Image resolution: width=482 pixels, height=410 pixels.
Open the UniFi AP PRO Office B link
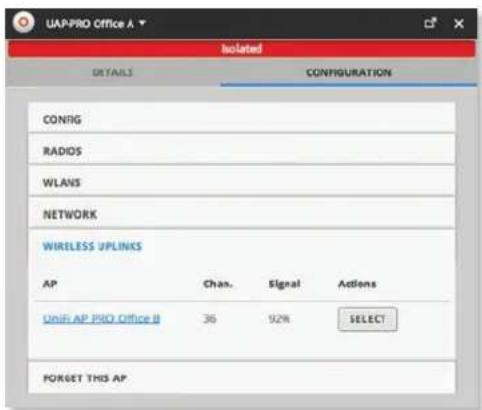[101, 319]
